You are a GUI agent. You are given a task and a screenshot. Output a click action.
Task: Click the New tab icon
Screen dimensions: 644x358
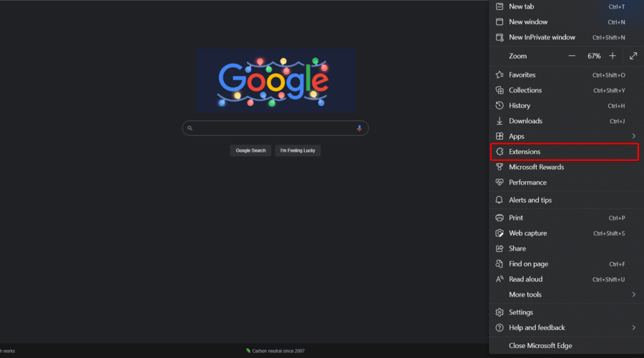pyautogui.click(x=499, y=6)
